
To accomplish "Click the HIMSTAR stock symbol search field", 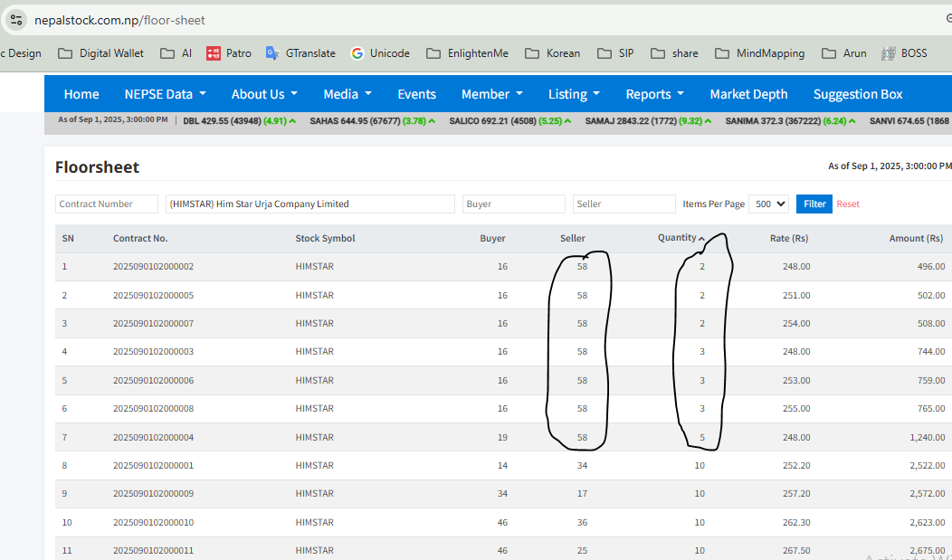I will point(309,204).
